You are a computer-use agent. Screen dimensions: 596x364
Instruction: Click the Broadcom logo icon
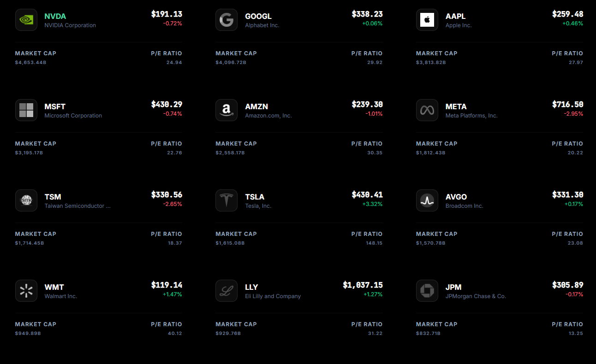427,200
